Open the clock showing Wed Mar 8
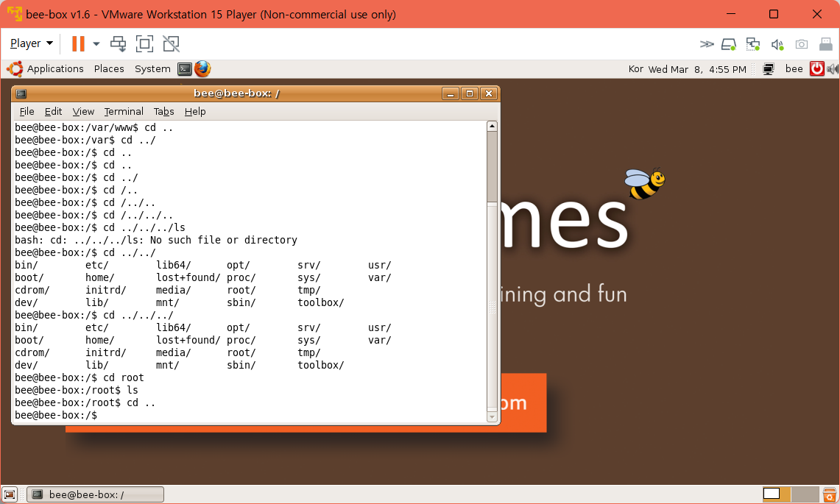Viewport: 840px width, 504px height. click(x=697, y=69)
